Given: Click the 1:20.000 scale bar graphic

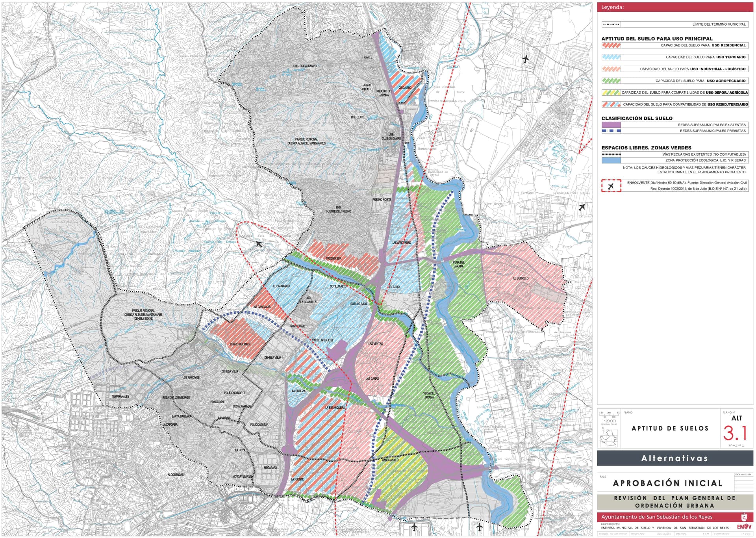Looking at the screenshot, I should click(609, 414).
